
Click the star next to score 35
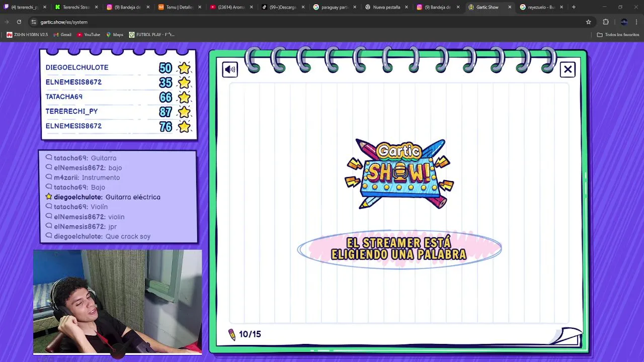tap(184, 82)
